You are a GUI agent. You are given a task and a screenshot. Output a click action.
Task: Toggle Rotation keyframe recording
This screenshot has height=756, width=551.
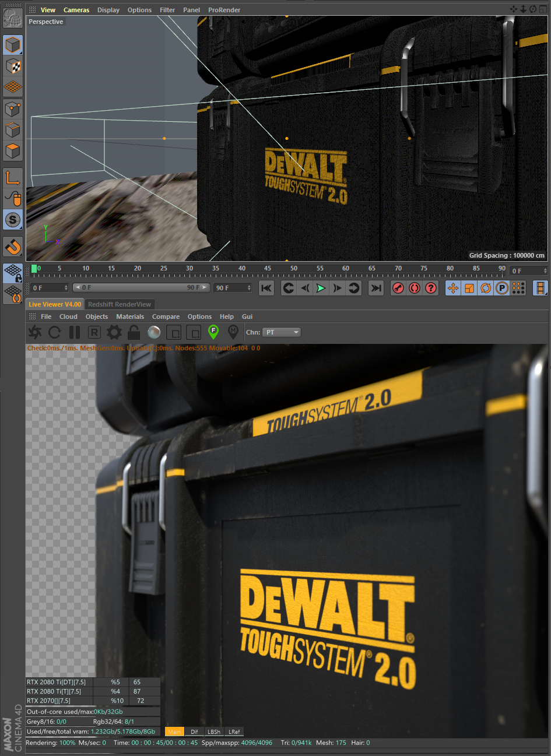tap(486, 288)
